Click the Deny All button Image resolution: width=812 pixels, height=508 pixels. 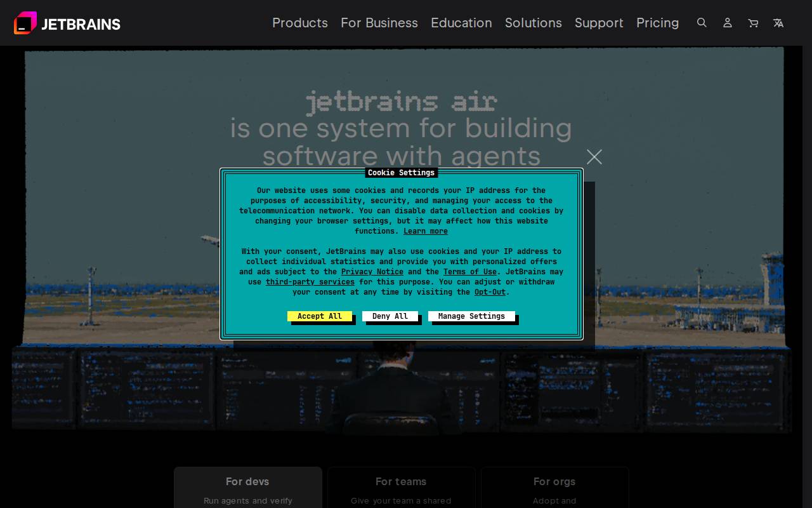[x=390, y=316]
